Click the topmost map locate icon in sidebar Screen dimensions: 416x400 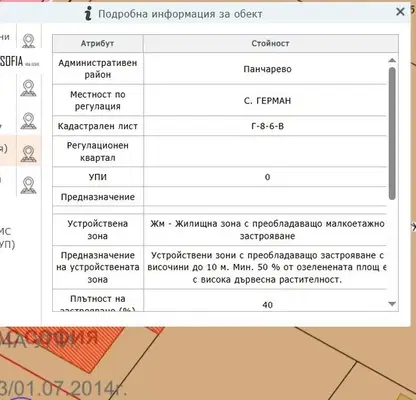pos(29,41)
